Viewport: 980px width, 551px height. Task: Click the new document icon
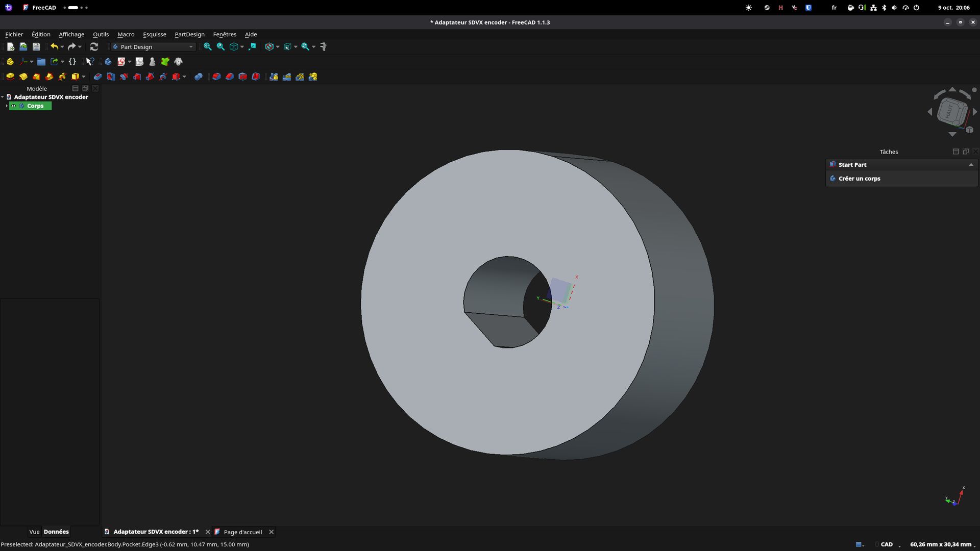10,46
